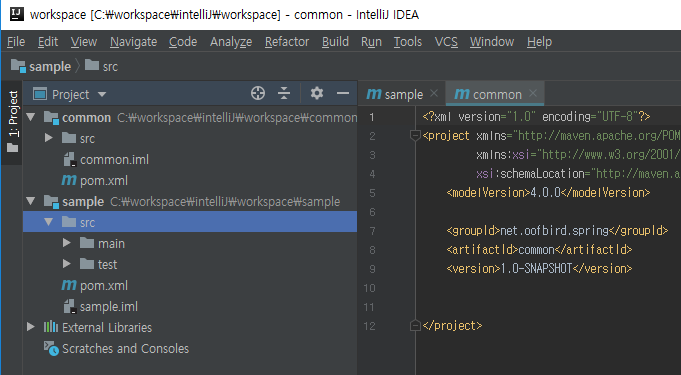Click the test folder icon
This screenshot has height=375, width=681.
(x=87, y=264)
